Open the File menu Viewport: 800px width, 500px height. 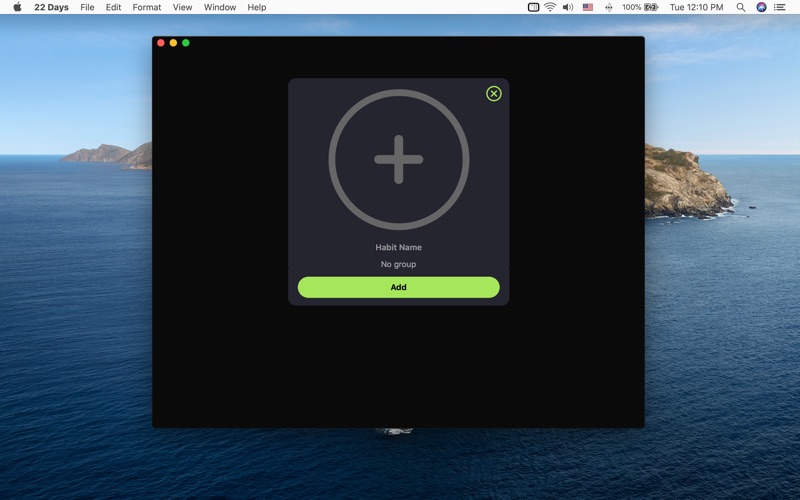tap(87, 7)
